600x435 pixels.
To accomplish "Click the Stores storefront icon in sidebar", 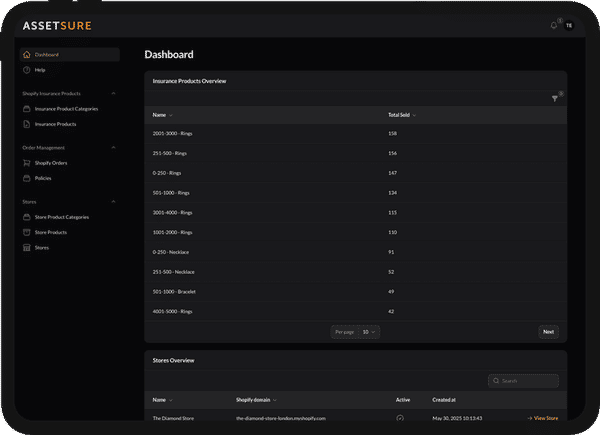I will pyautogui.click(x=26, y=247).
